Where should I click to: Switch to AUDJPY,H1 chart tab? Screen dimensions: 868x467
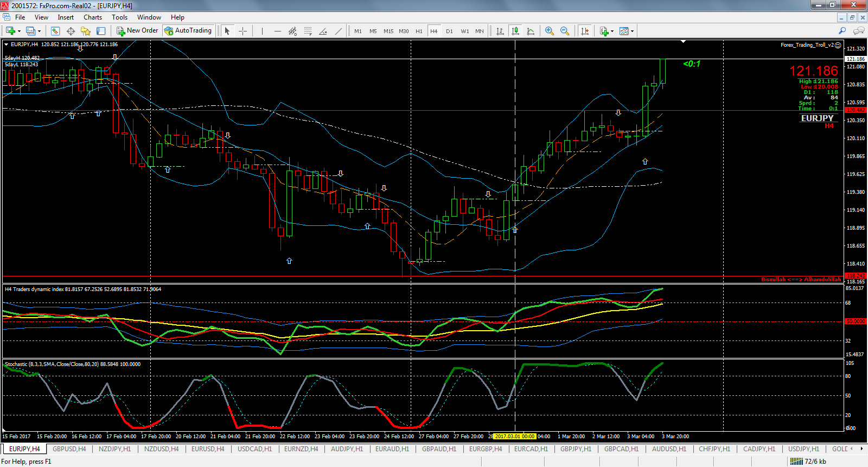pos(347,449)
